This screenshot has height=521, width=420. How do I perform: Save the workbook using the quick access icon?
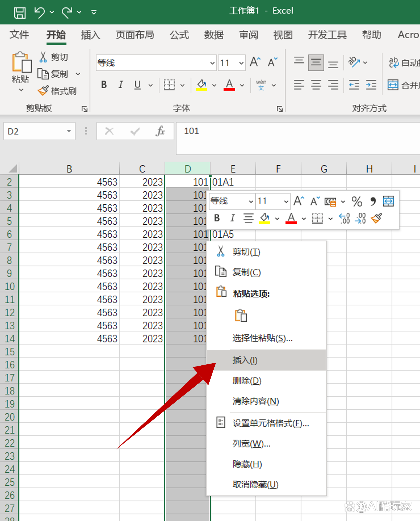pos(20,13)
